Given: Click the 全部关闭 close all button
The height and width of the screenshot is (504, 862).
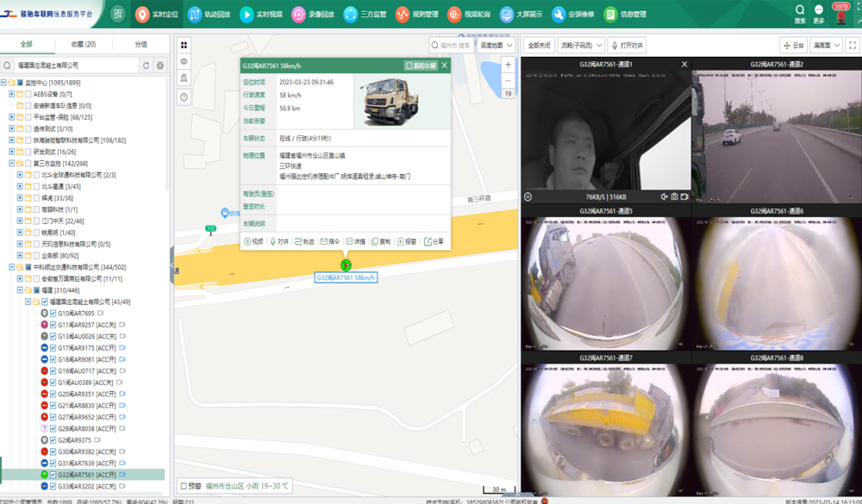Looking at the screenshot, I should 539,45.
